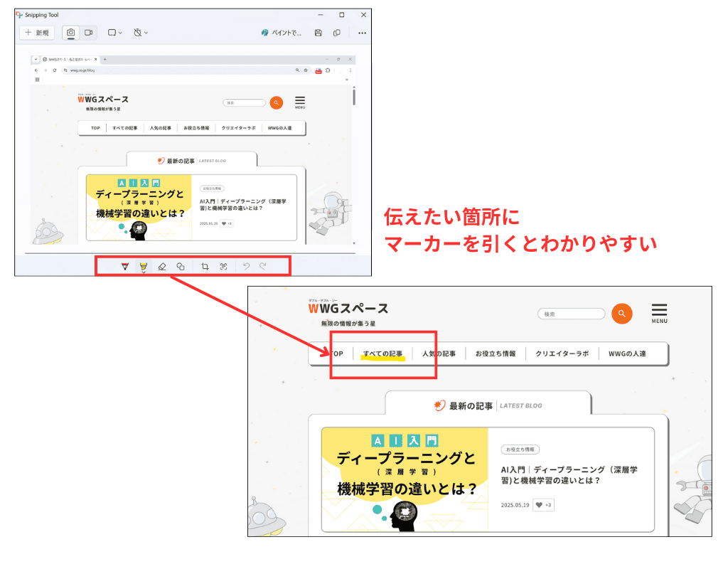
Task: Click the undo icon
Action: point(245,266)
